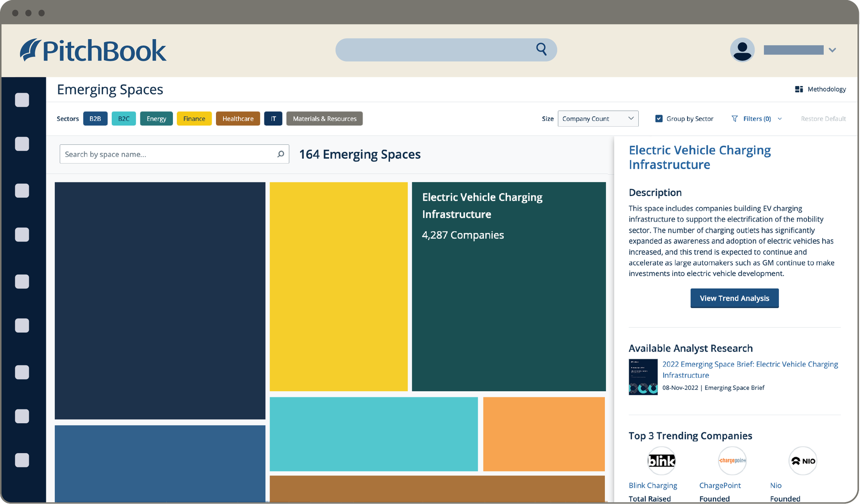The width and height of the screenshot is (860, 504).
Task: Expand the account menu chevron
Action: 832,50
